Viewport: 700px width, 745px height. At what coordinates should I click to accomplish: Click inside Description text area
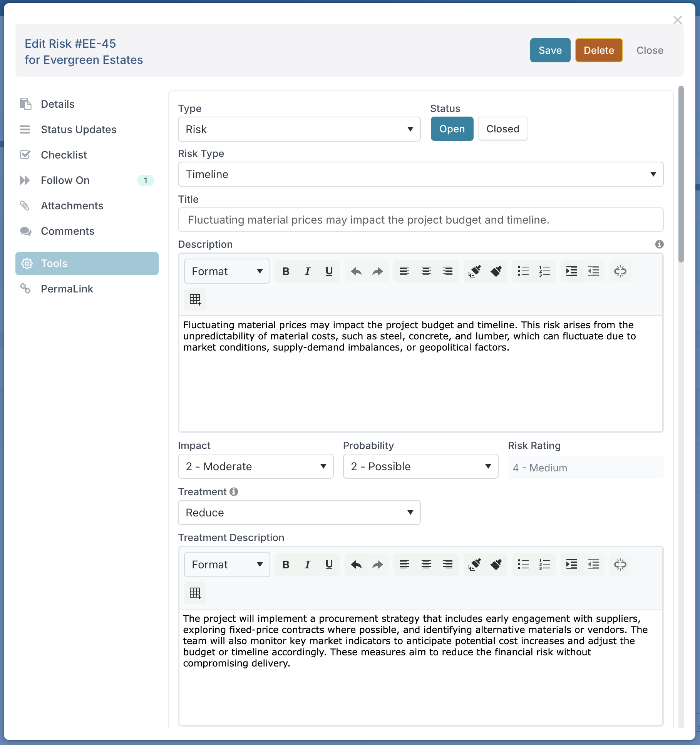click(420, 373)
